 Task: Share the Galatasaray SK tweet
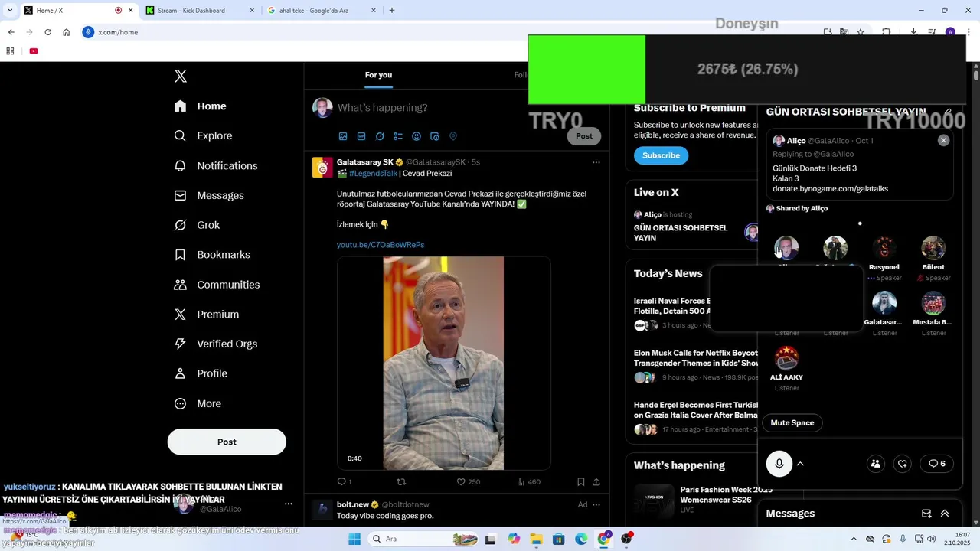click(x=596, y=482)
